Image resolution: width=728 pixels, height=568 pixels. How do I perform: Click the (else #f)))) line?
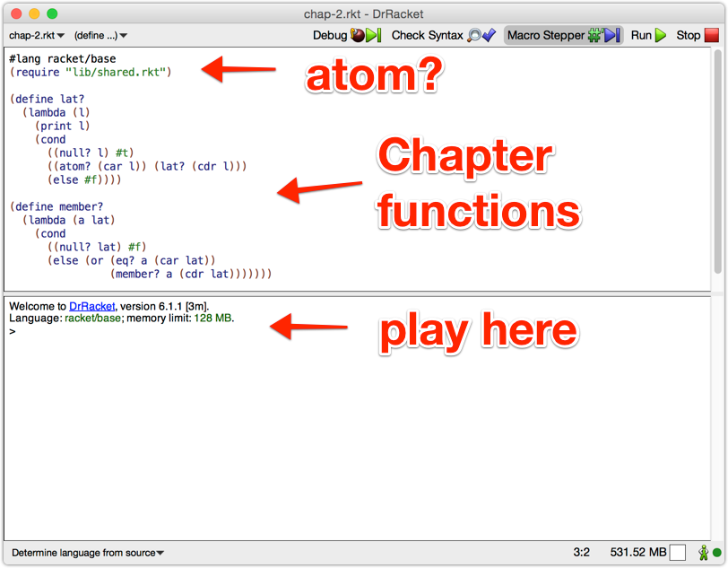(84, 179)
